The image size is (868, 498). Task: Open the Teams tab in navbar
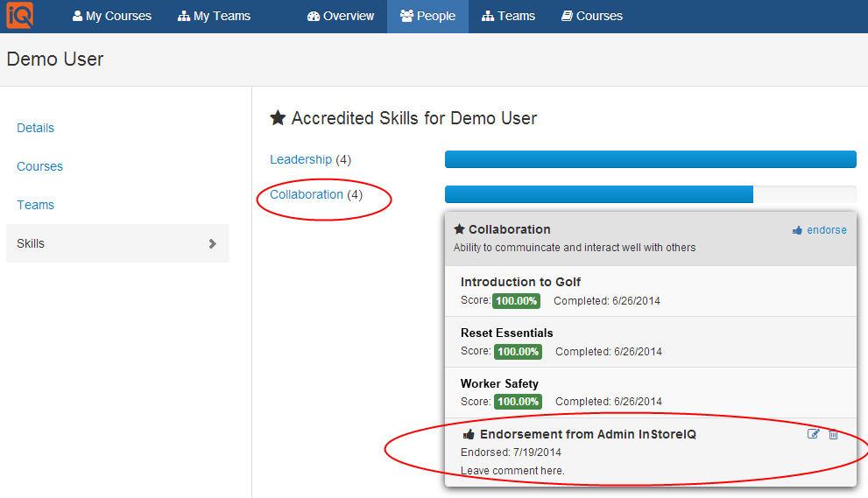click(508, 16)
